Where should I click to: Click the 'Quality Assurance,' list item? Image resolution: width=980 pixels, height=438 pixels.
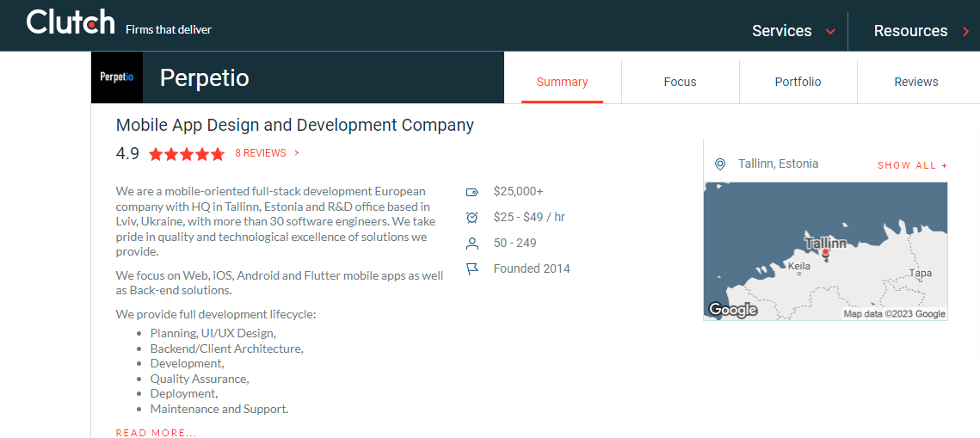(x=200, y=379)
